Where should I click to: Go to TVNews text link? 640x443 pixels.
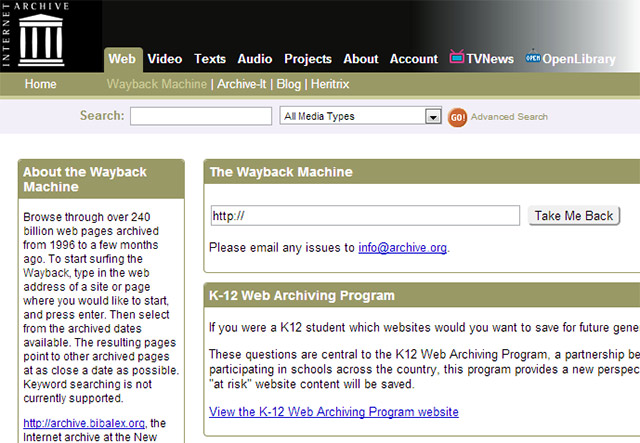tap(490, 59)
